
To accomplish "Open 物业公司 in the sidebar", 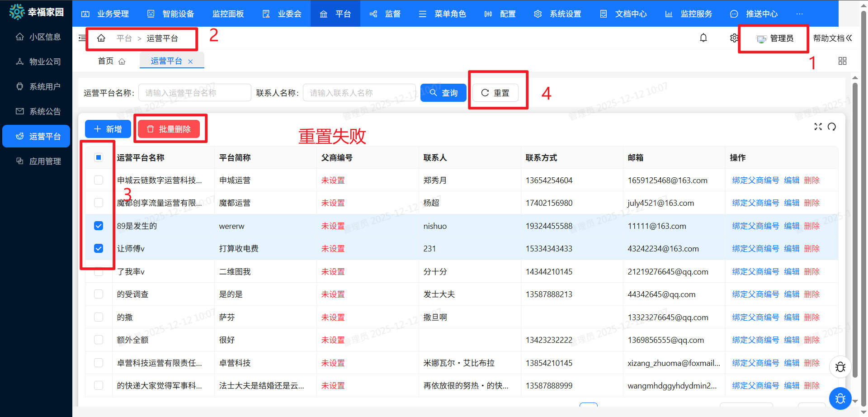I will pos(36,62).
